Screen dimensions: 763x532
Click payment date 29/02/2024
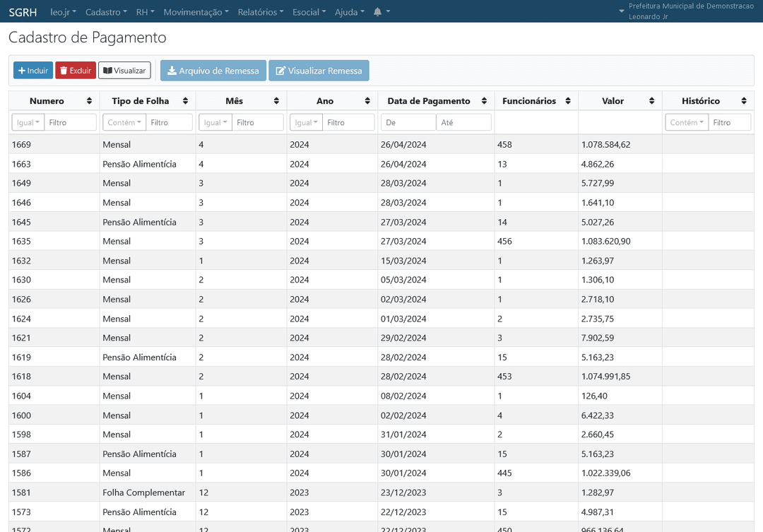coord(403,338)
